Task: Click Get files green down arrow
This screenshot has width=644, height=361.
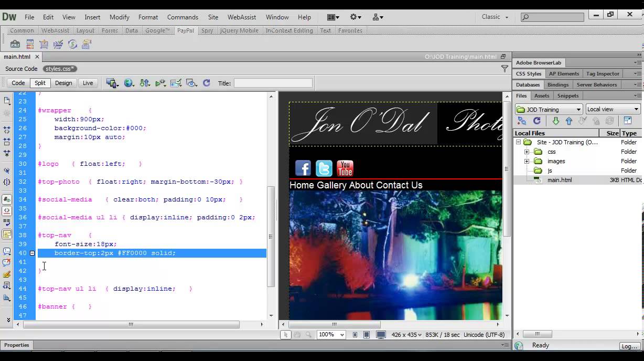Action: 556,121
